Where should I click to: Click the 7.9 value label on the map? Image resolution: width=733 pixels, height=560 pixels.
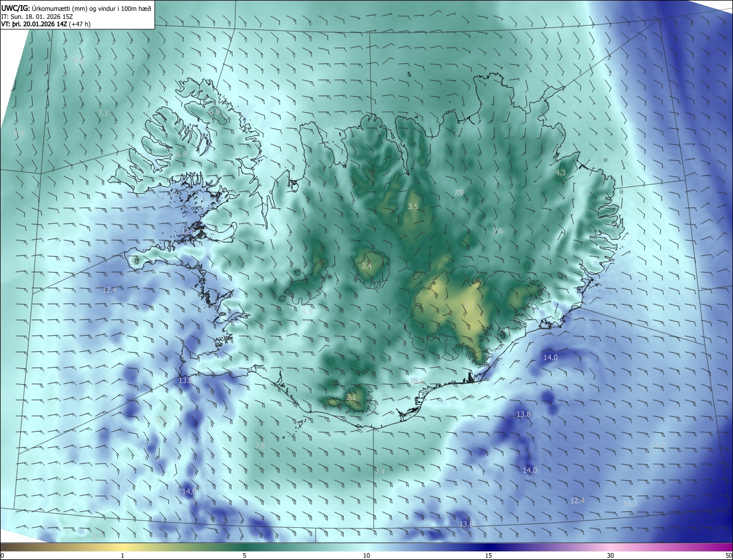tap(459, 193)
